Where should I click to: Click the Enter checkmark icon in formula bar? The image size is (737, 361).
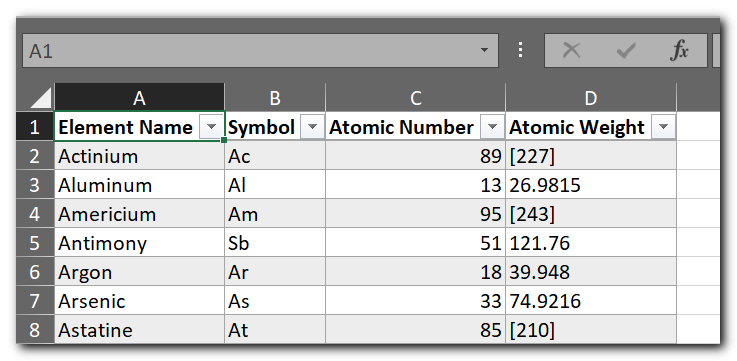(626, 50)
